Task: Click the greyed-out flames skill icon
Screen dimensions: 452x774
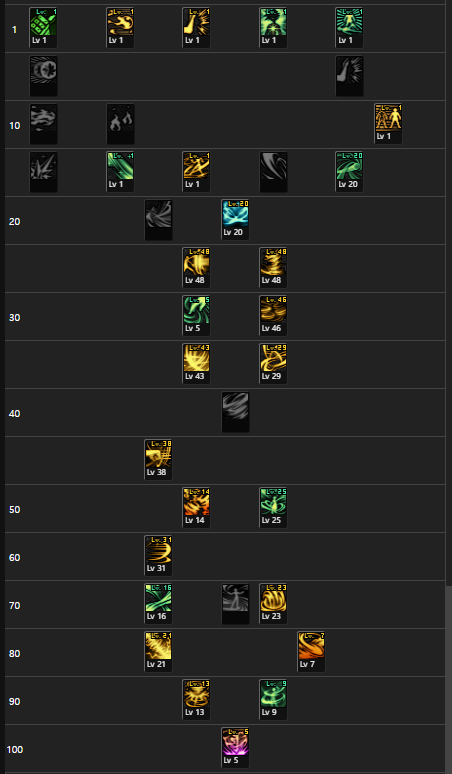Action: pos(120,123)
